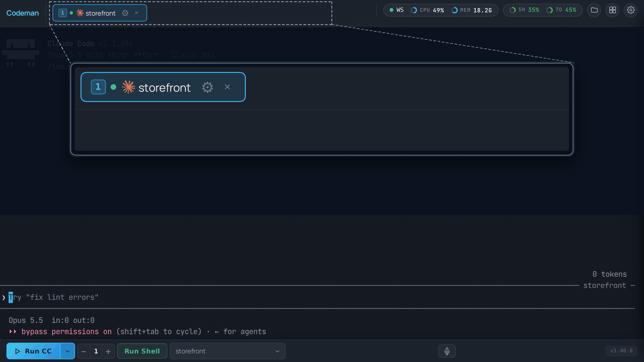Activate the microphone voice input icon
Image resolution: width=644 pixels, height=362 pixels.
[447, 351]
